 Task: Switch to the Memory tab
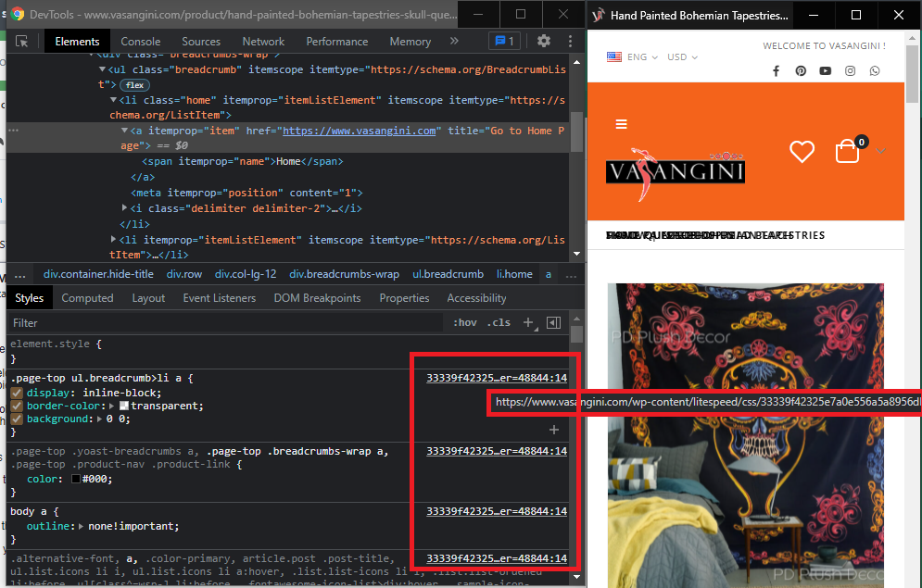click(410, 41)
